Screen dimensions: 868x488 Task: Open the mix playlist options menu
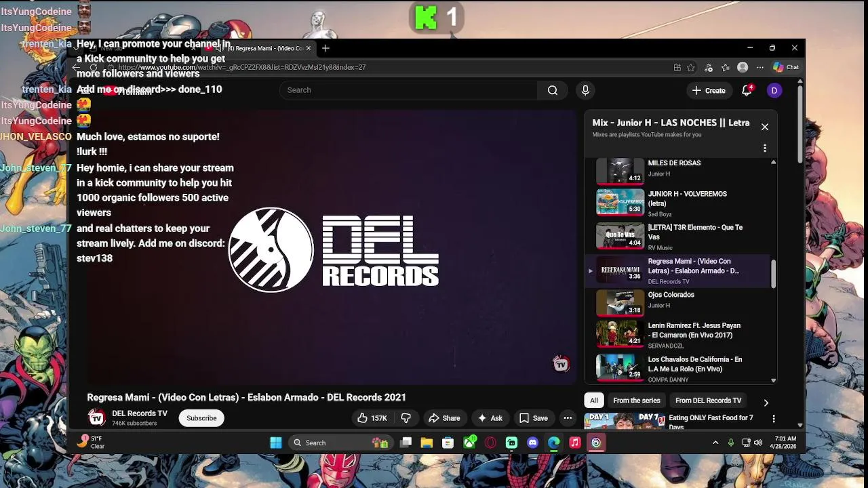click(765, 148)
